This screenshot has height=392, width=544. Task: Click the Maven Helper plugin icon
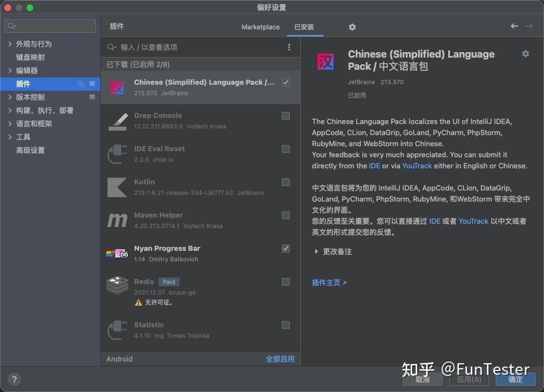(117, 220)
